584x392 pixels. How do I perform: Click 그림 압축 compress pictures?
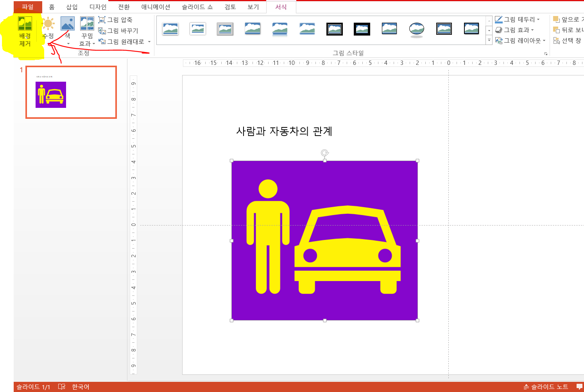click(115, 20)
